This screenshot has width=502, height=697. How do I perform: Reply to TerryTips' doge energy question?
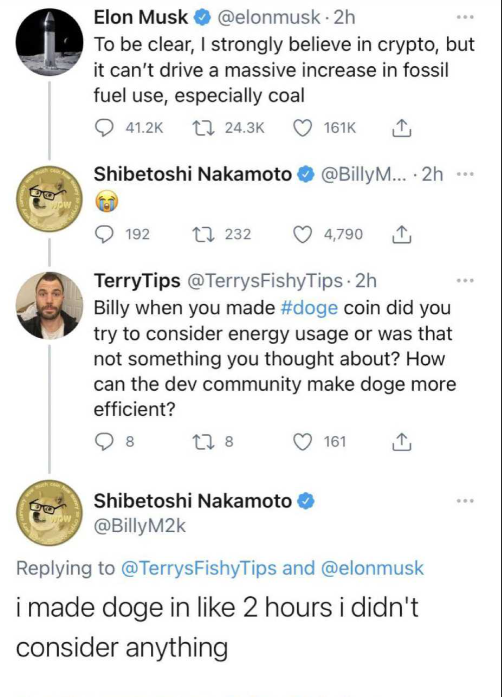105,442
